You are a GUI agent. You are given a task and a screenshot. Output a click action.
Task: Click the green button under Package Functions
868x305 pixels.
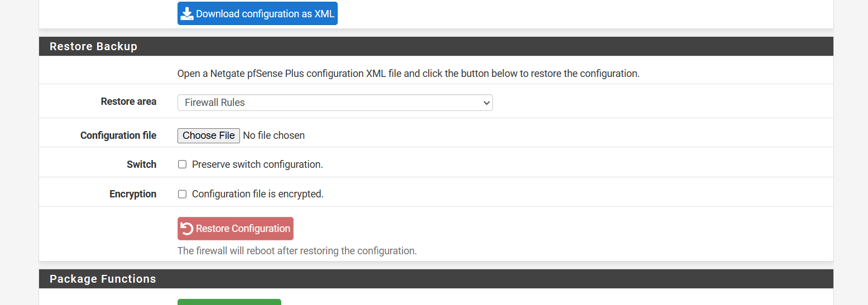[x=229, y=302]
